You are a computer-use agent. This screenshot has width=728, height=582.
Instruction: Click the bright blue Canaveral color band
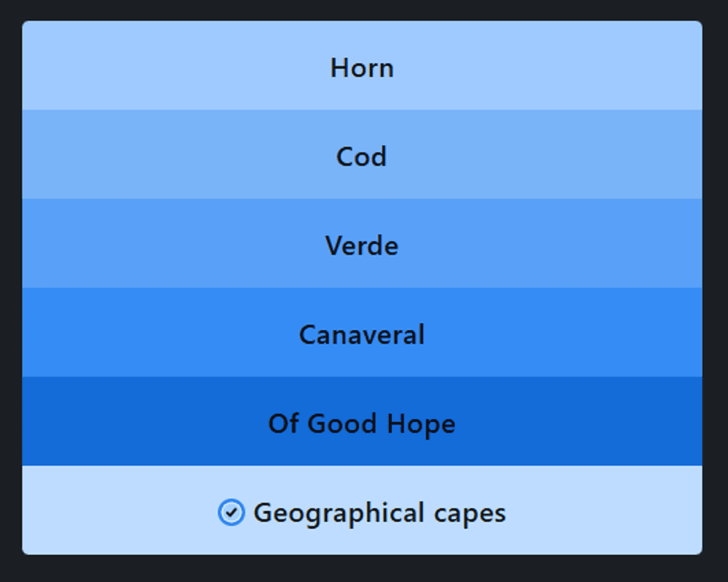(362, 333)
